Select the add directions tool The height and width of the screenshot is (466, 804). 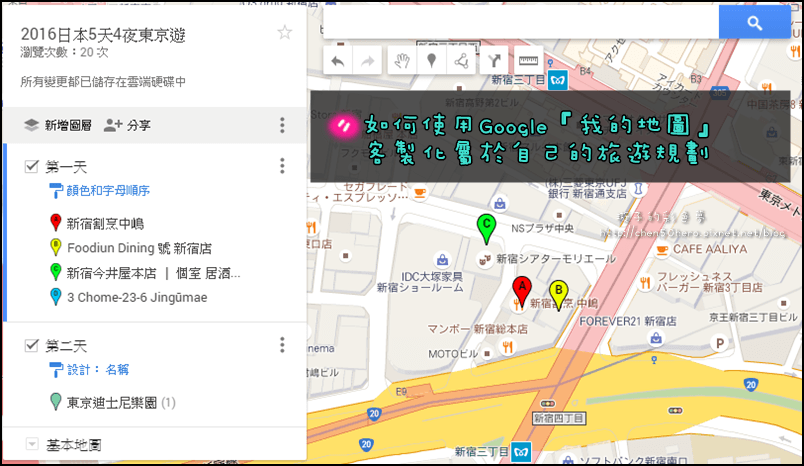pyautogui.click(x=494, y=62)
